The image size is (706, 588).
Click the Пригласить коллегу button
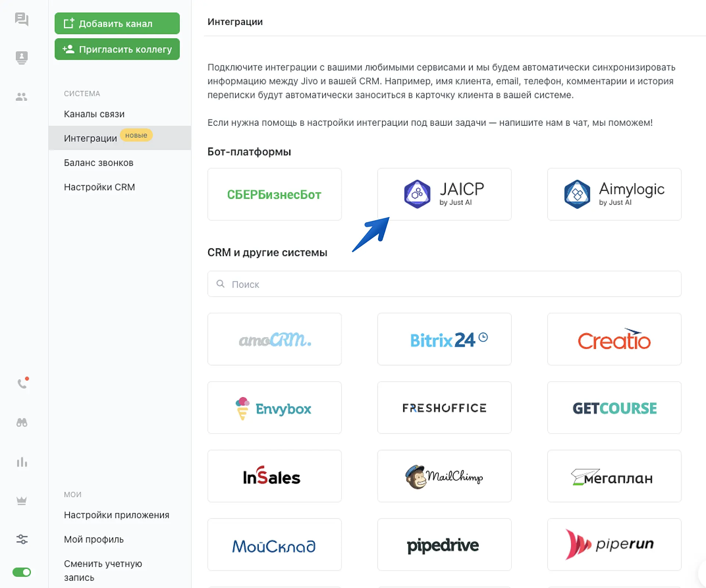(117, 49)
